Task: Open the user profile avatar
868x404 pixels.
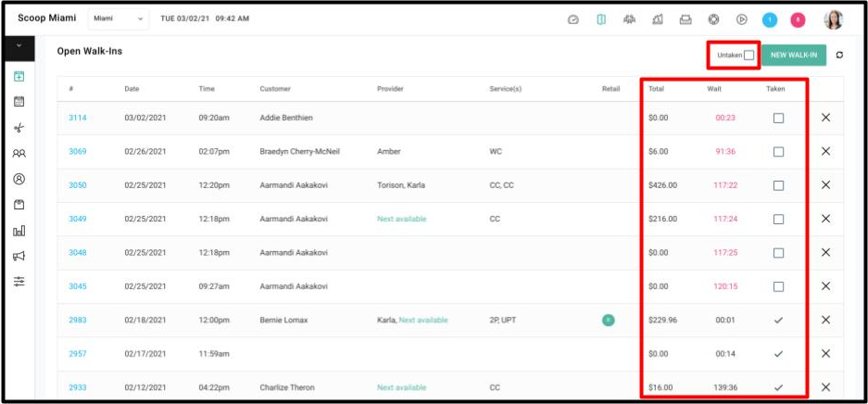Action: click(833, 20)
